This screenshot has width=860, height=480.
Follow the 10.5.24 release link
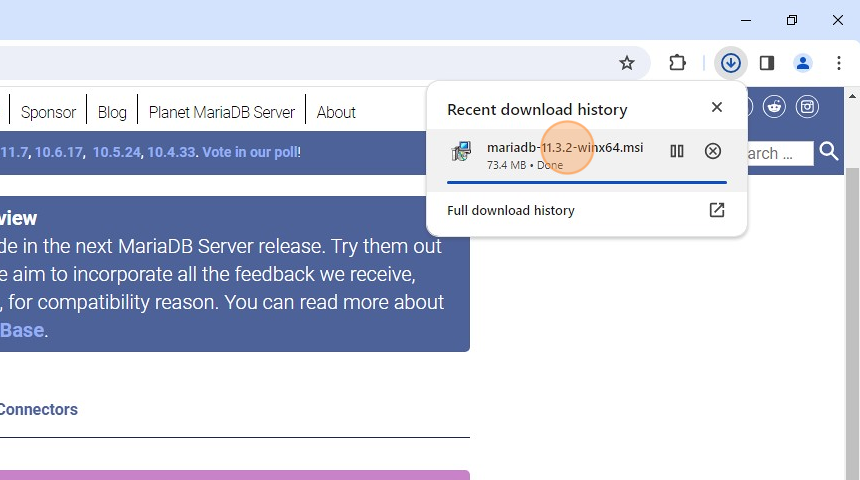click(116, 152)
